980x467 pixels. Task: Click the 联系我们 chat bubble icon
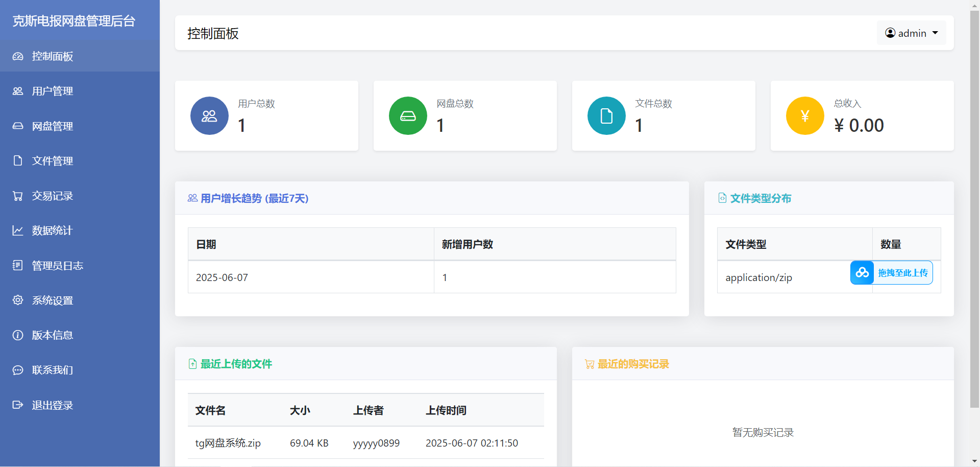click(18, 370)
